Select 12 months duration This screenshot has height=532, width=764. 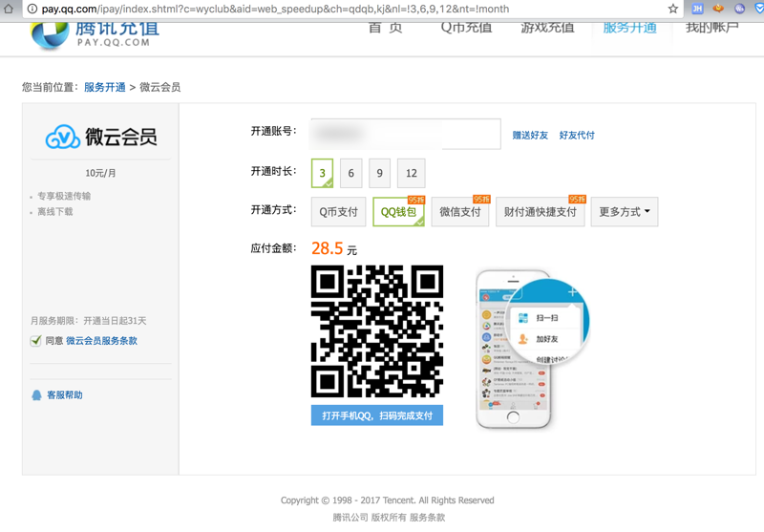click(412, 173)
